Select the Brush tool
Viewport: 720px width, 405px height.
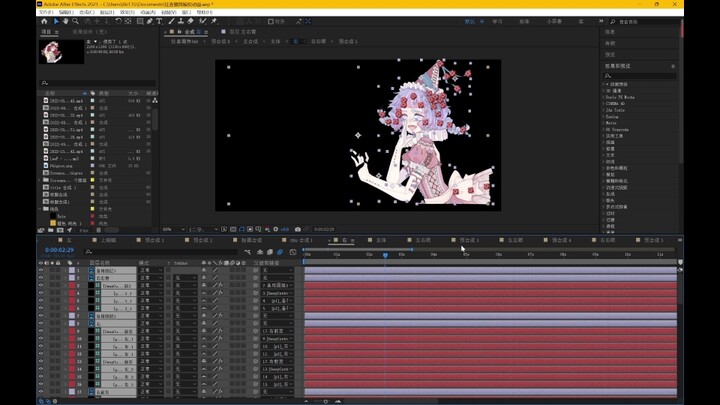(171, 21)
